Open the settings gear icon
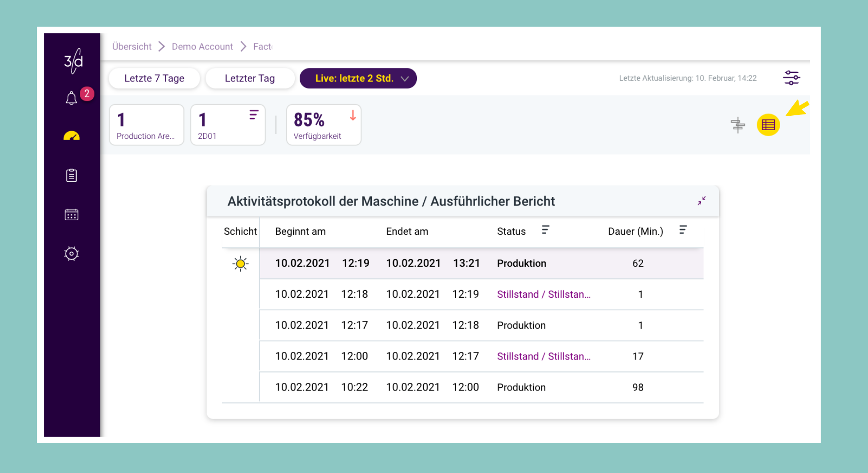 [72, 254]
